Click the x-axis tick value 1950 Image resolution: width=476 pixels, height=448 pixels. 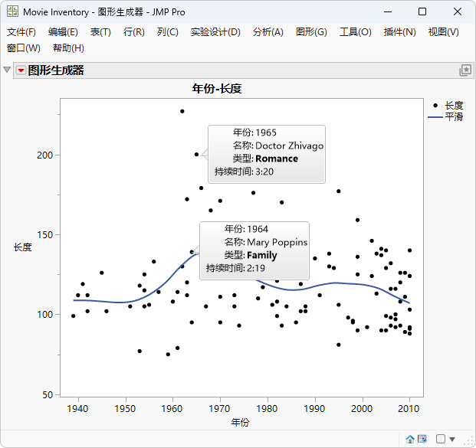tap(125, 409)
